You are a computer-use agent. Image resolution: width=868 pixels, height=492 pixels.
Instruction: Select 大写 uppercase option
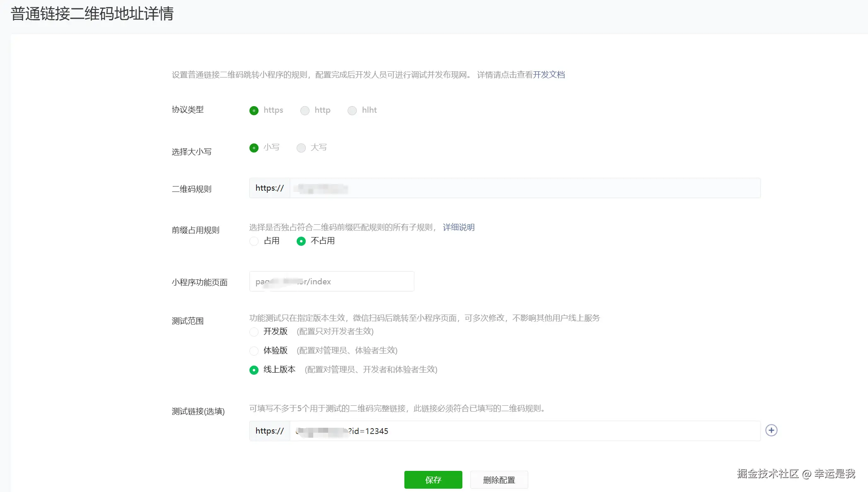pos(301,148)
